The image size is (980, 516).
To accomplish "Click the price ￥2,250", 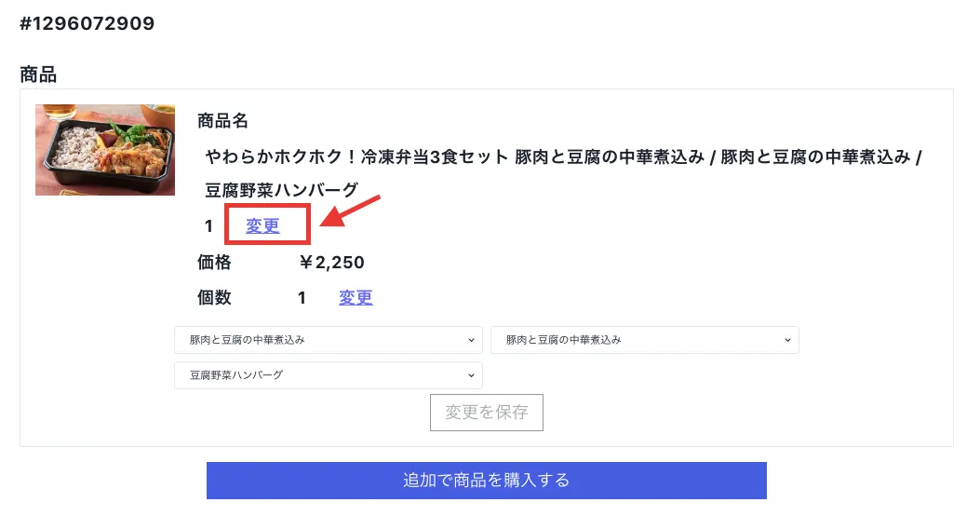I will (x=331, y=263).
